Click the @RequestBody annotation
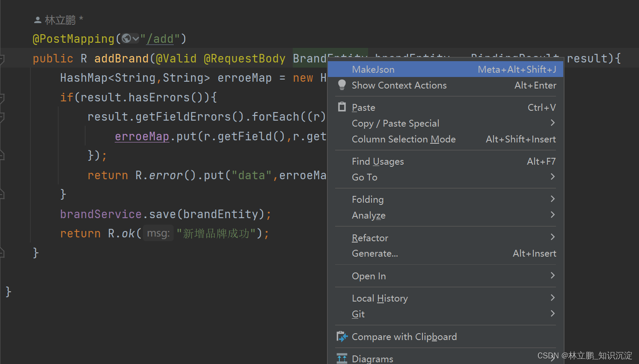The width and height of the screenshot is (639, 364). 244,59
